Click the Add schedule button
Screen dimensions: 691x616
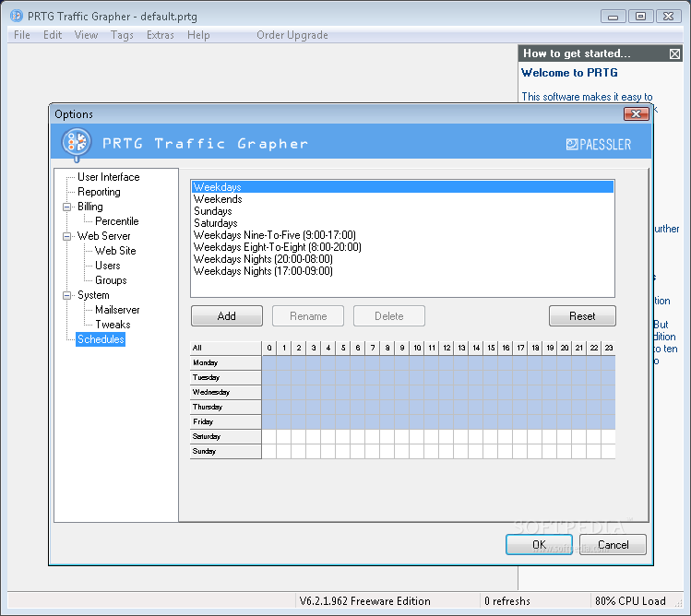(x=227, y=316)
